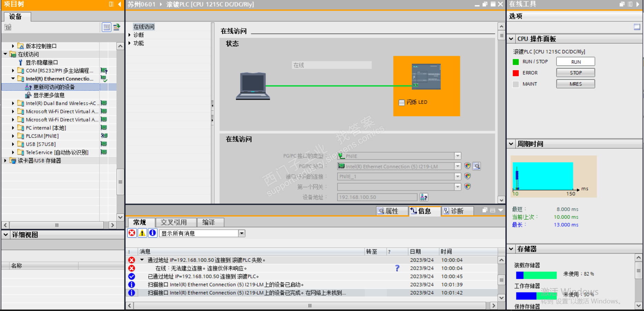Collapse the 周期时间 section

(x=511, y=144)
